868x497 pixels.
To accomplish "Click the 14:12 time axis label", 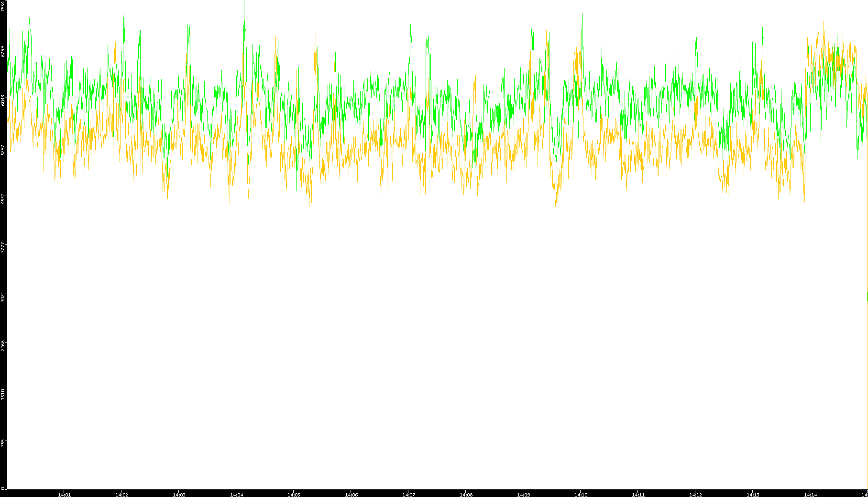I will pos(695,494).
